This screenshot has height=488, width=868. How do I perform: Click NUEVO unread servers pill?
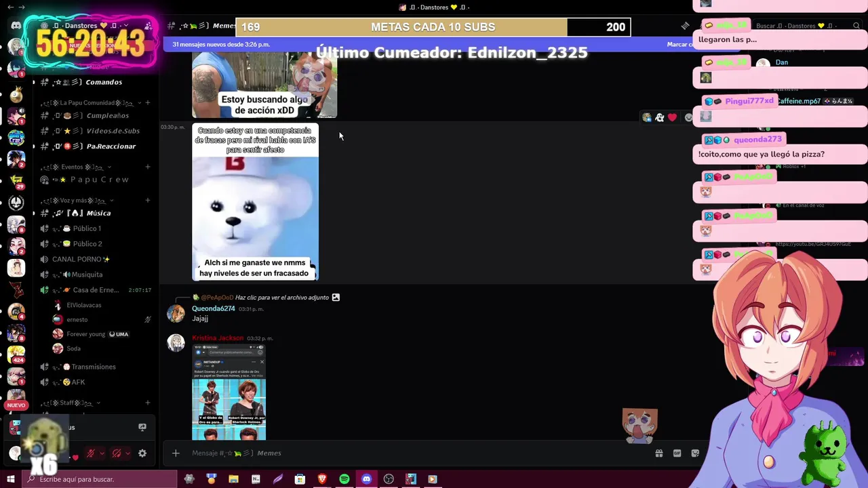(16, 405)
